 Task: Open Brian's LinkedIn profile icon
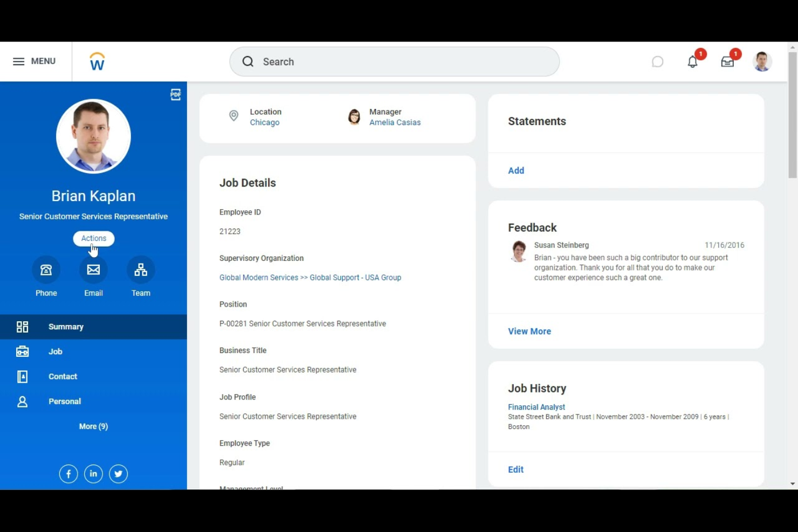click(x=93, y=474)
